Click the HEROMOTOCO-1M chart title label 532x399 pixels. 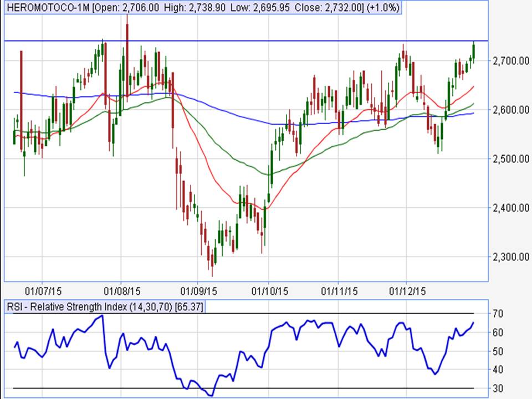[203, 7]
